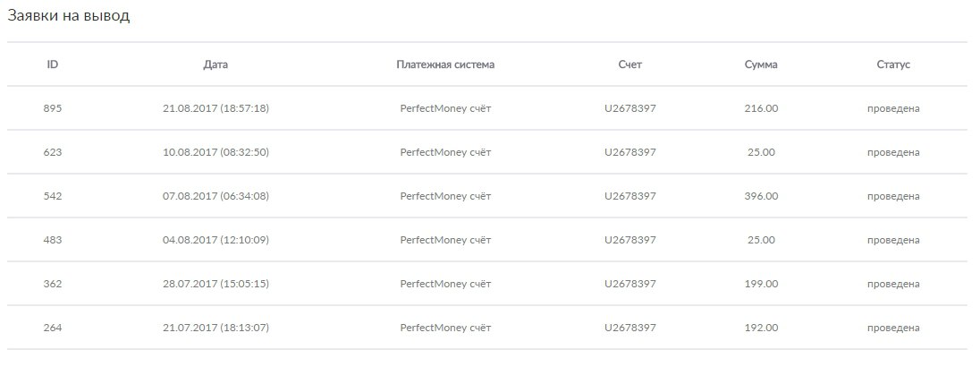Click the Платежная система column header
The width and height of the screenshot is (980, 367).
[445, 64]
